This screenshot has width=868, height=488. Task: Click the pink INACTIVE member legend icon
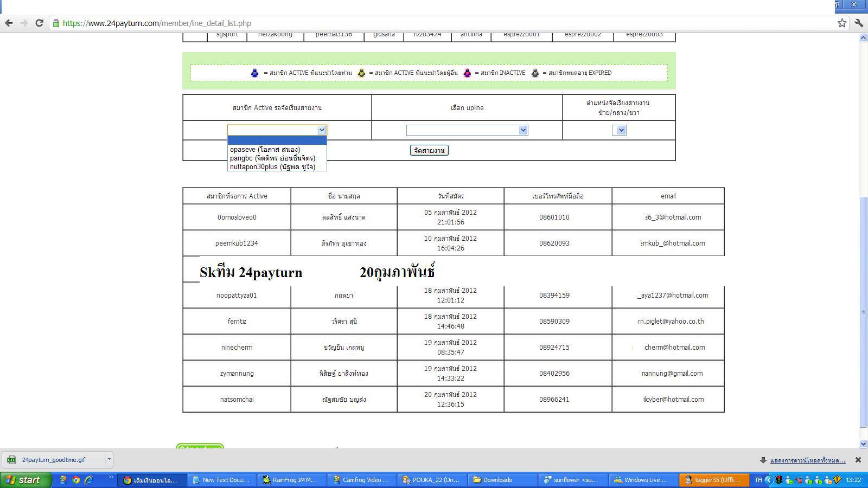tap(467, 73)
